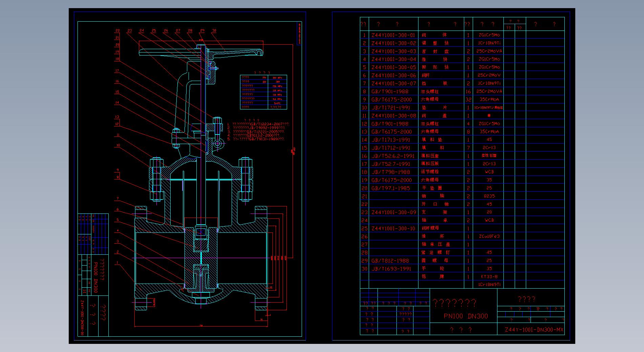Select GB/T812-1988 in row 29
This screenshot has height=352, width=644.
(x=390, y=261)
